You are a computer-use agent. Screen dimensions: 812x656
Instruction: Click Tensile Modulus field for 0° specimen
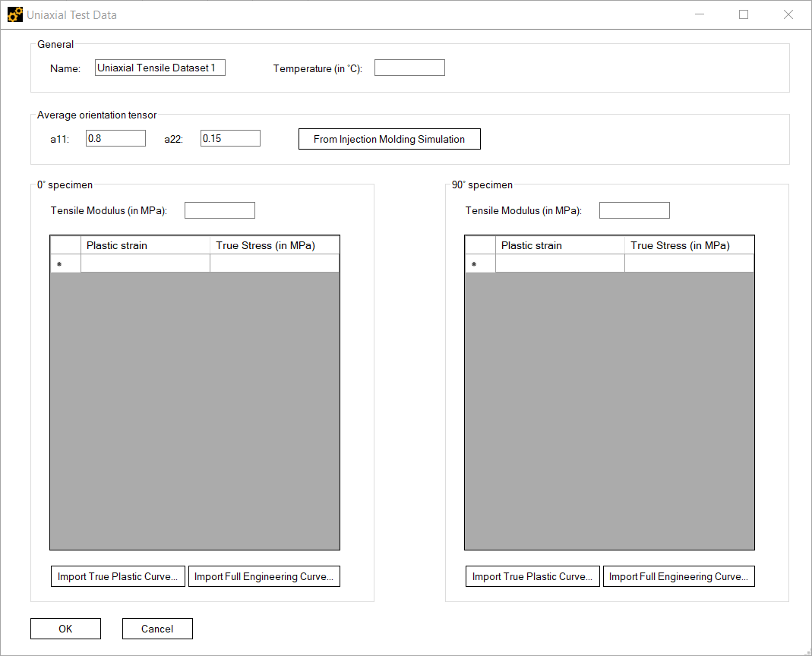point(219,210)
